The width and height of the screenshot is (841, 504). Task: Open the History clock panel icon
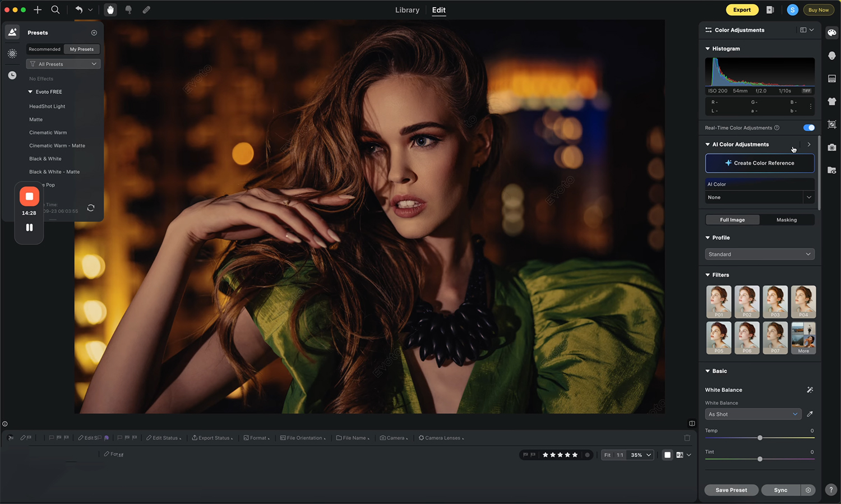tap(12, 75)
